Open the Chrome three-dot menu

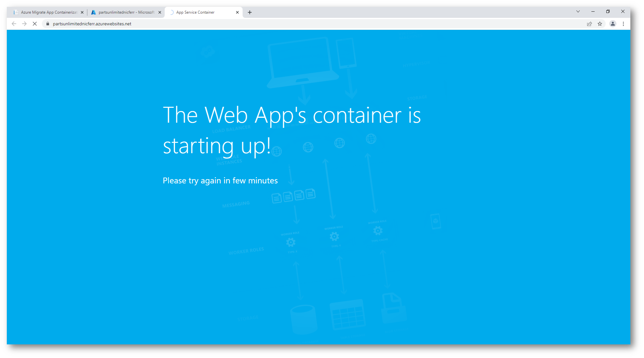[623, 24]
